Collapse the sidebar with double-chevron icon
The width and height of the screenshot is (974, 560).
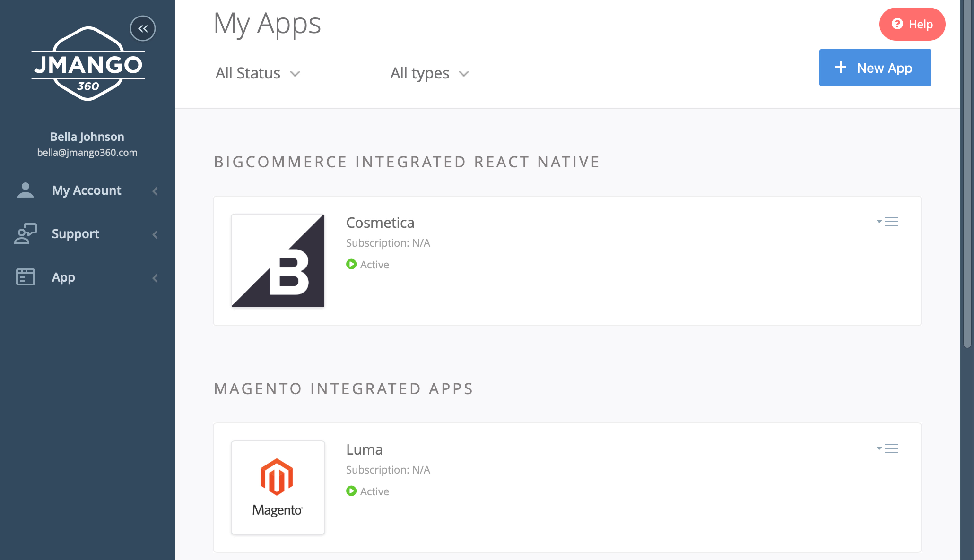(x=143, y=28)
